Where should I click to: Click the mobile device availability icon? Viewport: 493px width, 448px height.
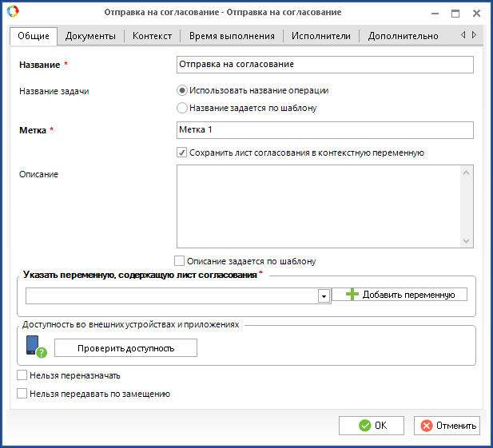click(34, 346)
